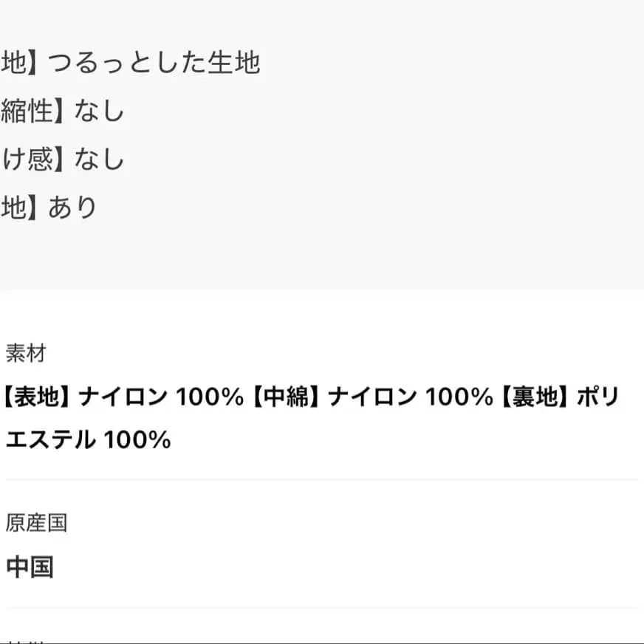Click なし beside the 縮性 label
Image resolution: width=644 pixels, height=644 pixels.
(x=99, y=111)
